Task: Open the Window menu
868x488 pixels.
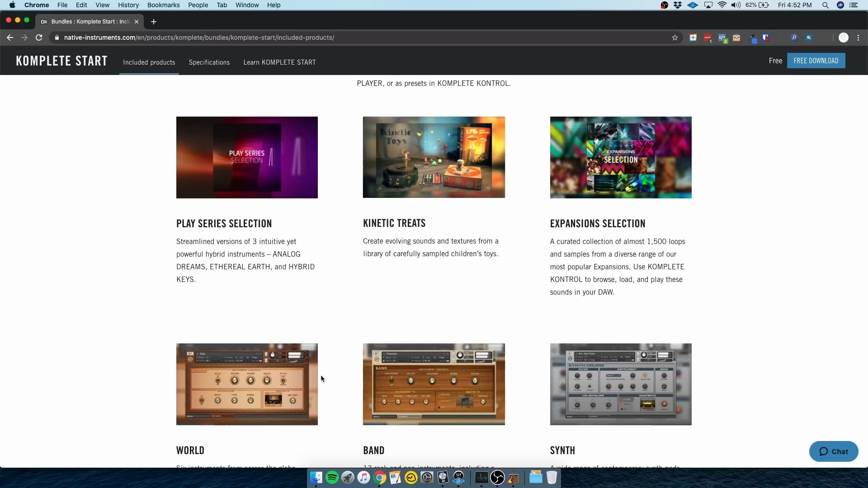Action: (x=247, y=5)
